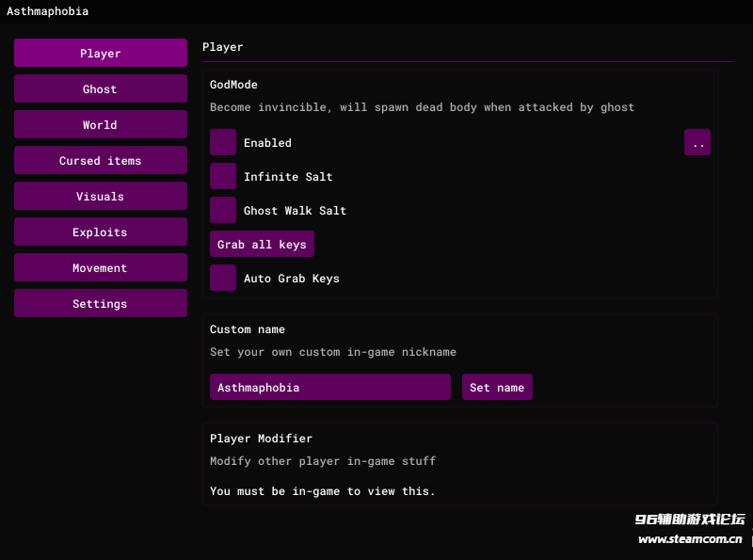The height and width of the screenshot is (560, 753).
Task: Click the Asthmaphobia window title
Action: (x=47, y=11)
